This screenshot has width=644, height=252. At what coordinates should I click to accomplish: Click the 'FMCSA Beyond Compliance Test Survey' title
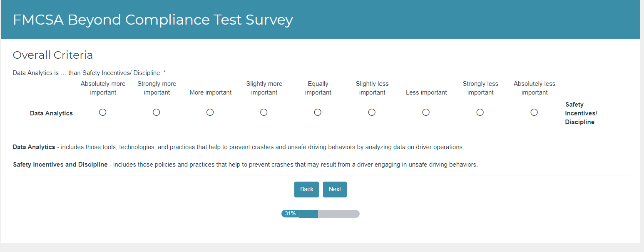point(153,20)
